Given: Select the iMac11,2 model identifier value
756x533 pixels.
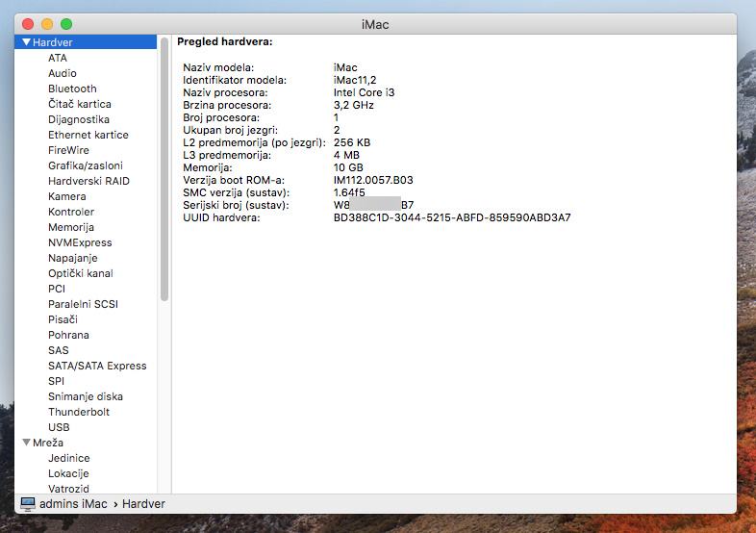Looking at the screenshot, I should click(355, 80).
